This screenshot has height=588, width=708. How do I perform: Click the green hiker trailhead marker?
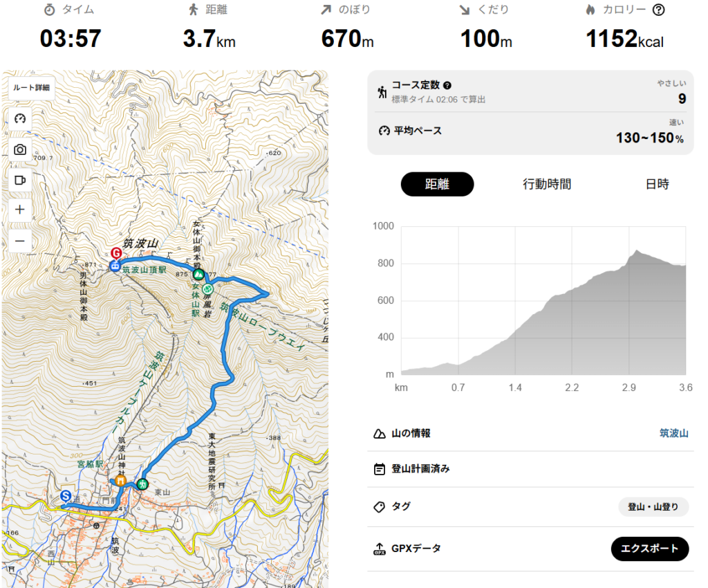point(142,484)
